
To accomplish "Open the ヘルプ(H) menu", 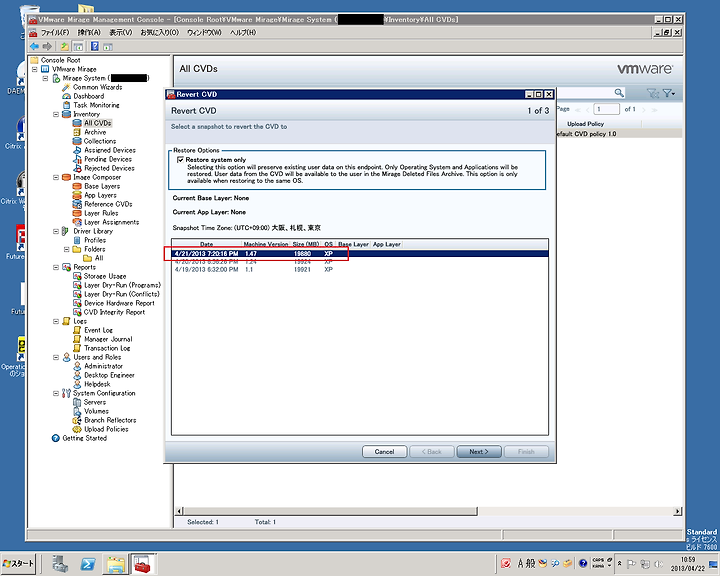I will pyautogui.click(x=242, y=33).
